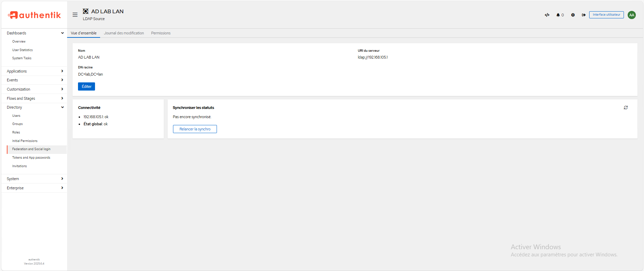Go to Tokens and App passwords
The width and height of the screenshot is (644, 271).
(x=31, y=158)
